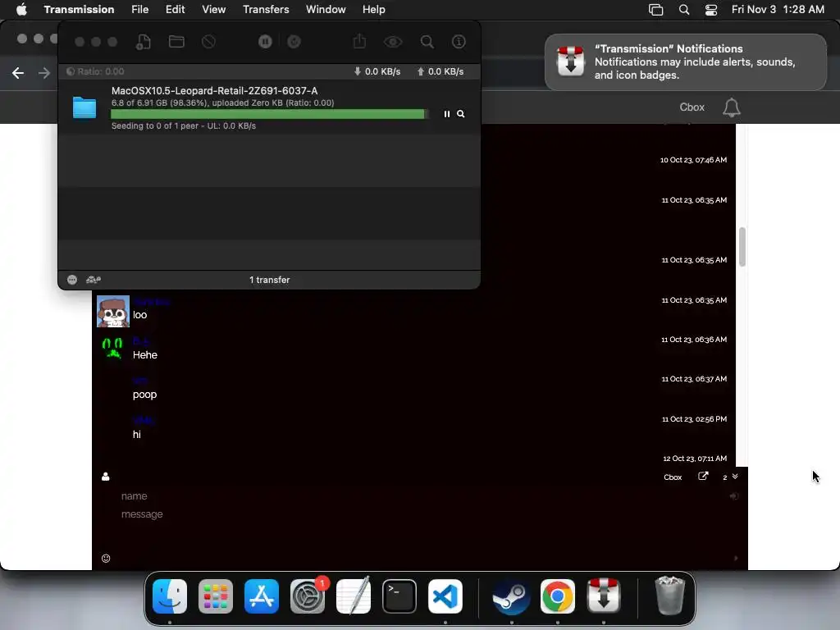The height and width of the screenshot is (630, 840).
Task: Click the Cbox link in browser header
Action: point(692,107)
